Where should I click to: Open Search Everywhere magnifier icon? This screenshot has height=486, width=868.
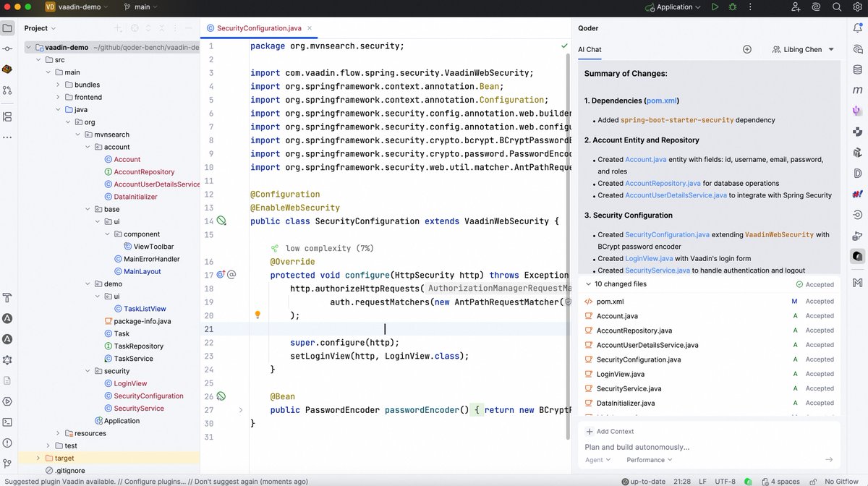[x=835, y=7]
